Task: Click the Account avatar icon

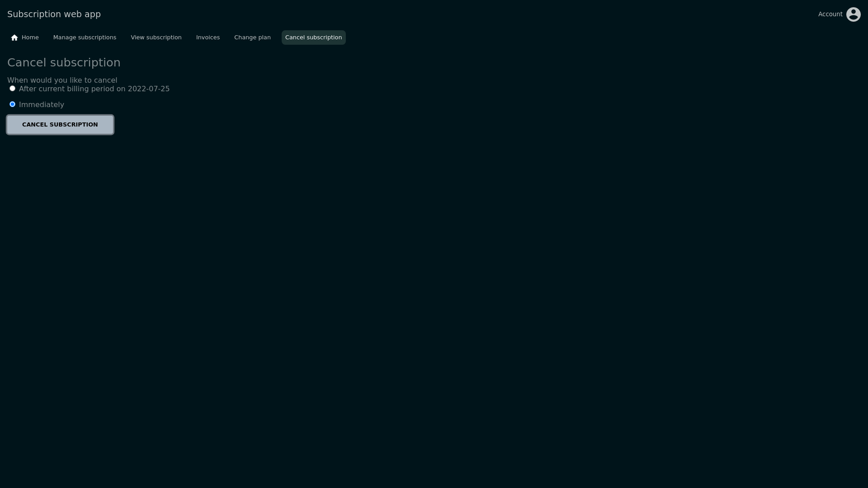Action: point(853,14)
